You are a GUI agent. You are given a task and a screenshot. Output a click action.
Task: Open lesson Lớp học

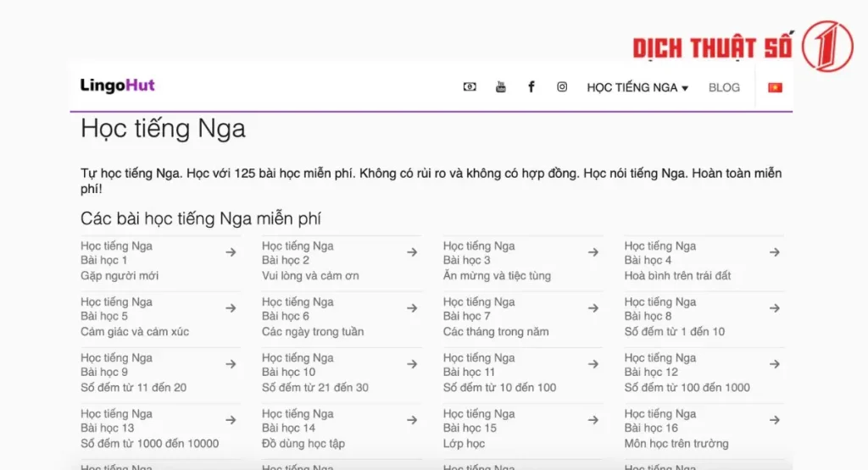[464, 443]
